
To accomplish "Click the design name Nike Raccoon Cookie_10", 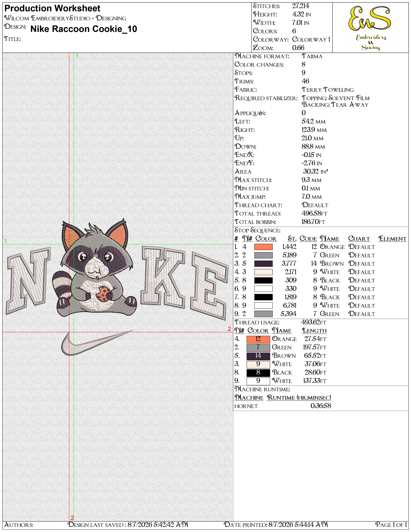I will [84, 29].
